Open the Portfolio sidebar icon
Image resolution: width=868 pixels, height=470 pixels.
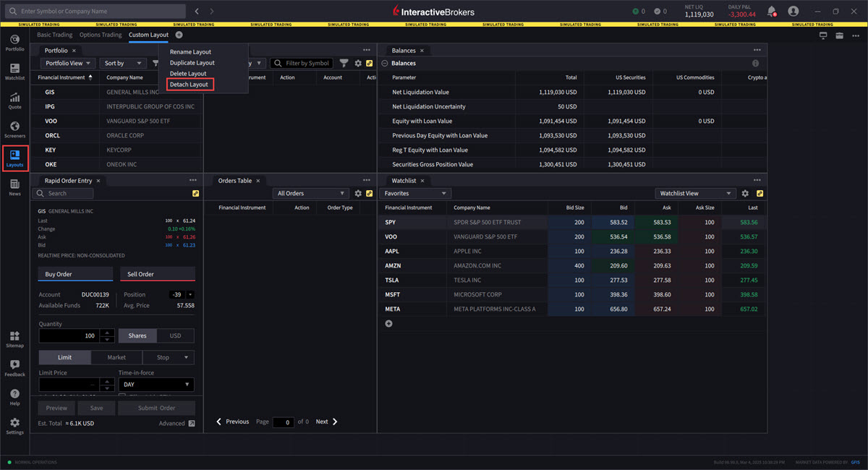[14, 43]
